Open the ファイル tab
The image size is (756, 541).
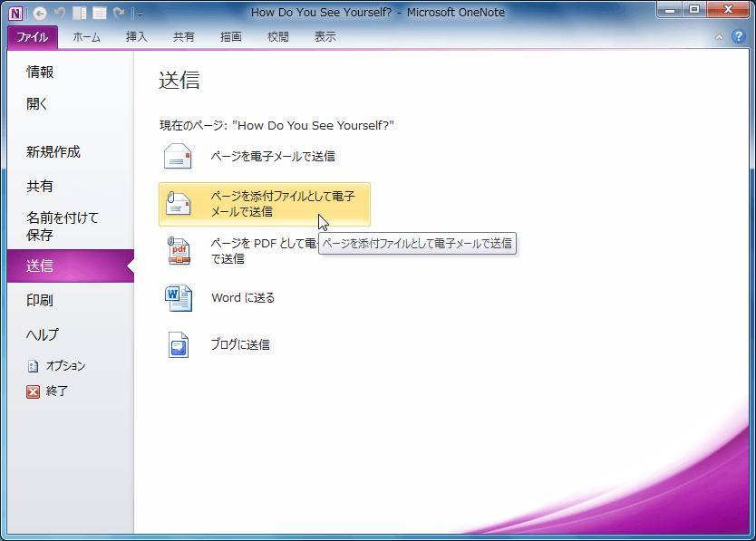point(33,37)
